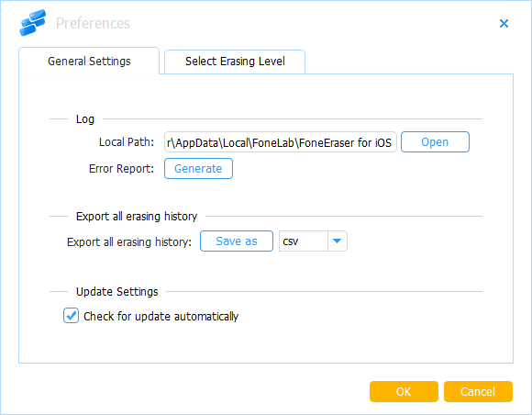Close the Preferences dialog with the X
Screen dimensions: 532x415
[x=504, y=24]
